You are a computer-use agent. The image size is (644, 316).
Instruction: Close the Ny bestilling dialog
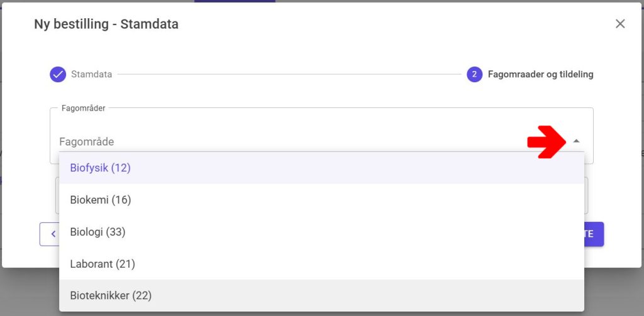tap(620, 25)
